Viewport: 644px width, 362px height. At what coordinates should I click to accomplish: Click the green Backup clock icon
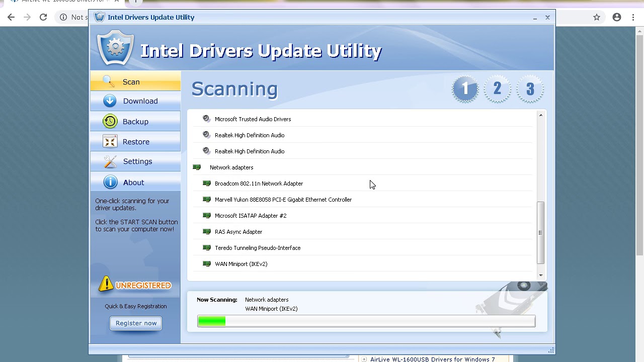click(110, 121)
